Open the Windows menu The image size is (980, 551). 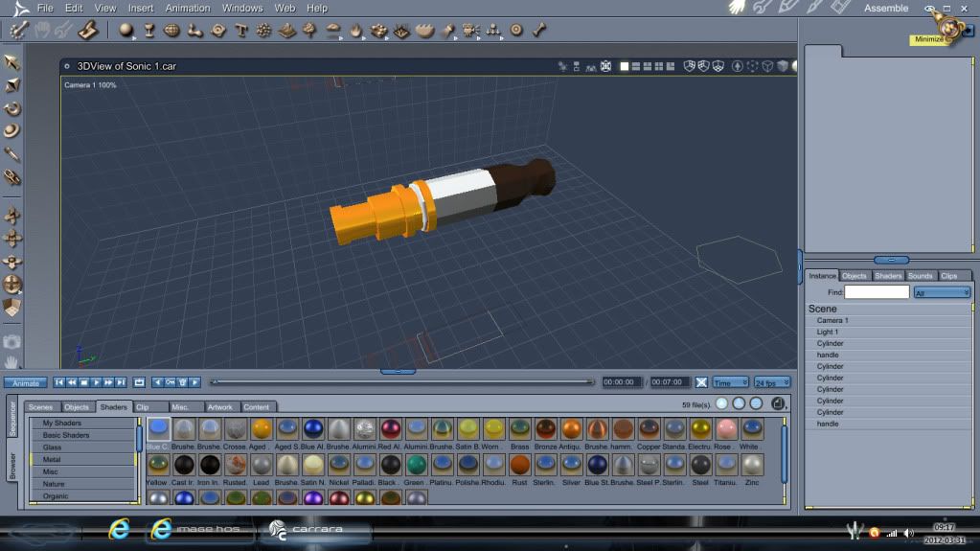(242, 8)
